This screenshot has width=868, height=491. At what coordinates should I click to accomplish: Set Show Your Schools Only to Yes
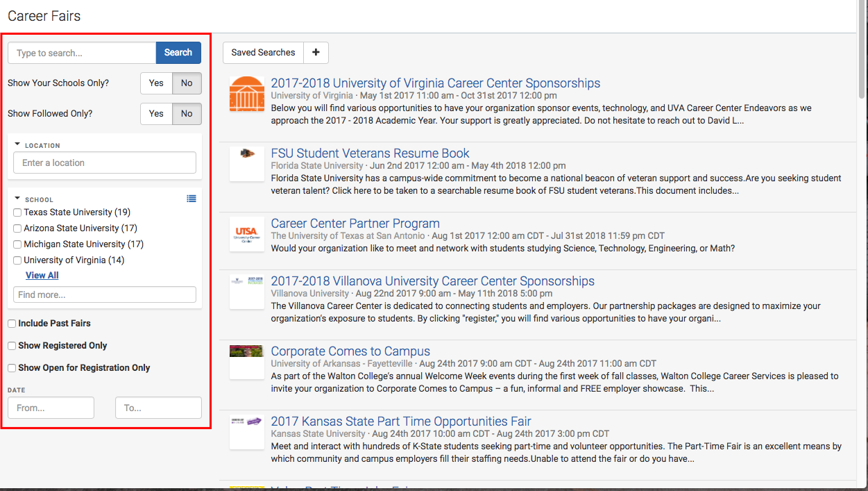[157, 83]
